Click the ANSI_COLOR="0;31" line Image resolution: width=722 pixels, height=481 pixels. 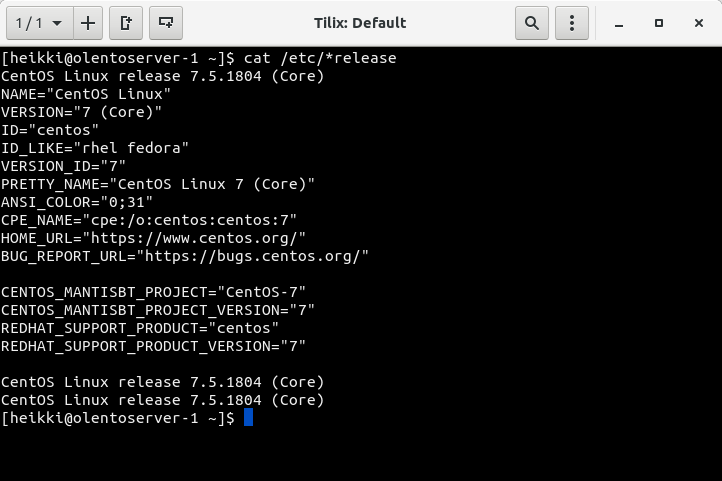tap(77, 202)
